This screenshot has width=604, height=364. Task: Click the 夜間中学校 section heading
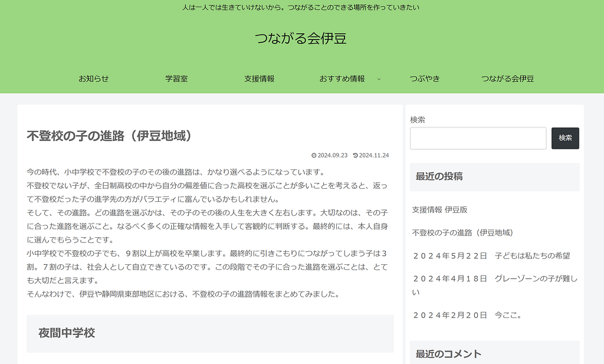tap(67, 333)
